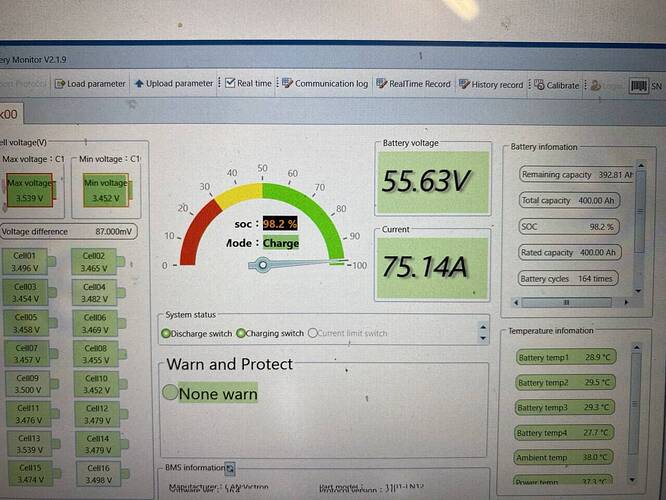Select the Cell02 battery icon

tap(97, 262)
